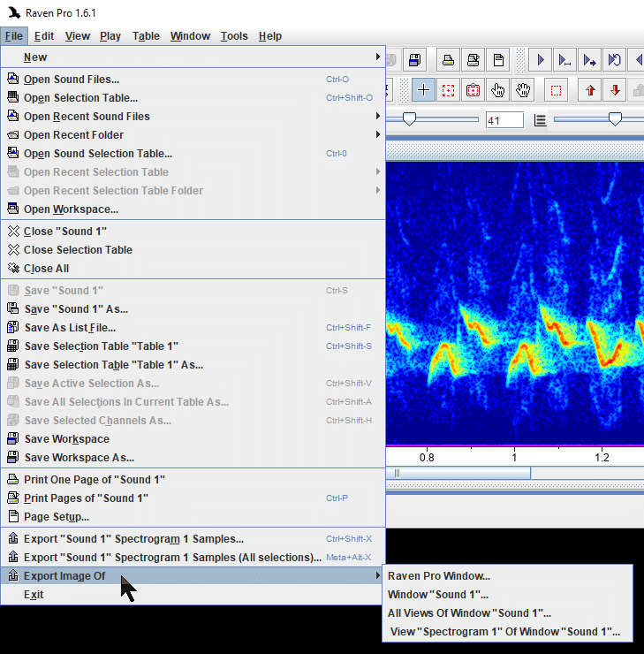This screenshot has width=644, height=654.
Task: Choose Export Samples (All selections) item
Action: 193,558
